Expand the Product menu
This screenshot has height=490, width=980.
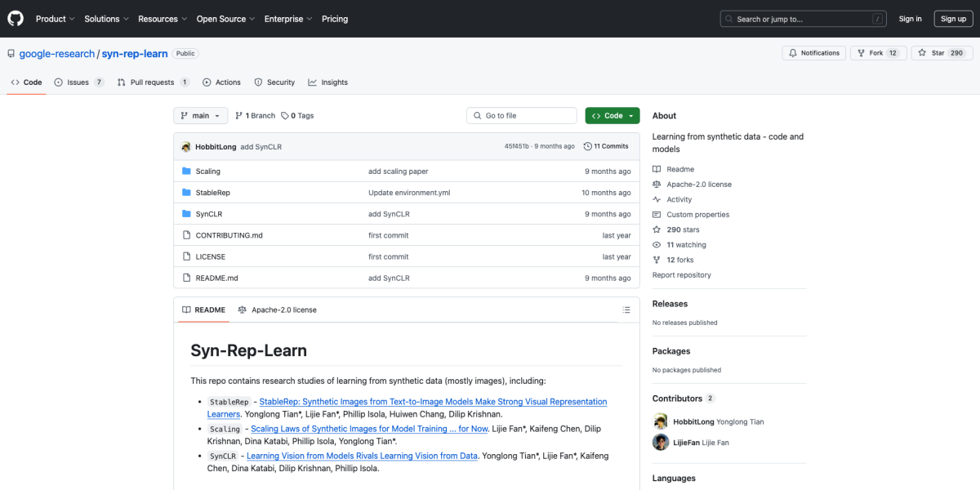55,19
